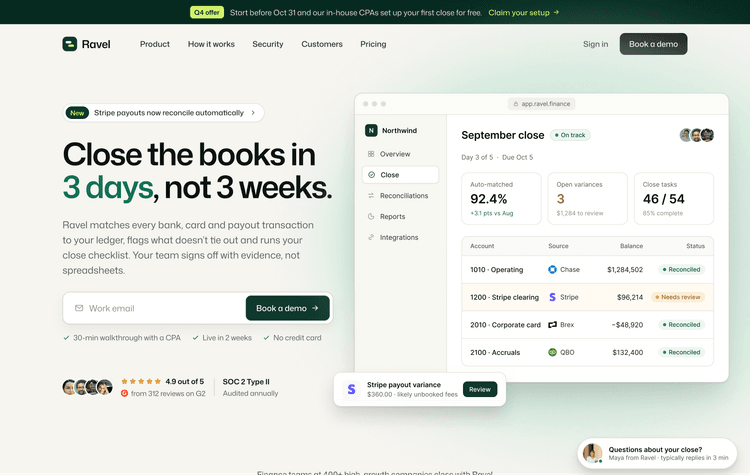Click the Stripe icon in Stripe clearing row
The height and width of the screenshot is (475, 750).
[x=552, y=297]
